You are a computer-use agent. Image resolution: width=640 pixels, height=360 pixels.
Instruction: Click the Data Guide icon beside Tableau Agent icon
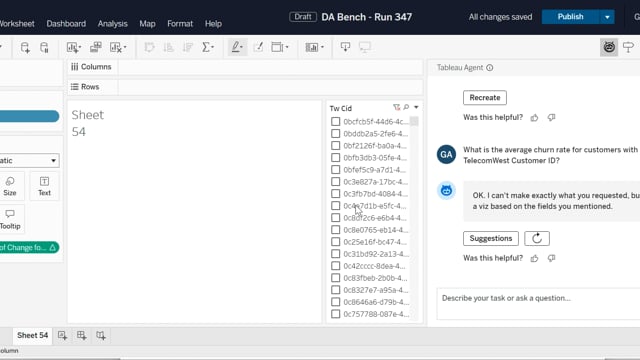click(x=629, y=47)
